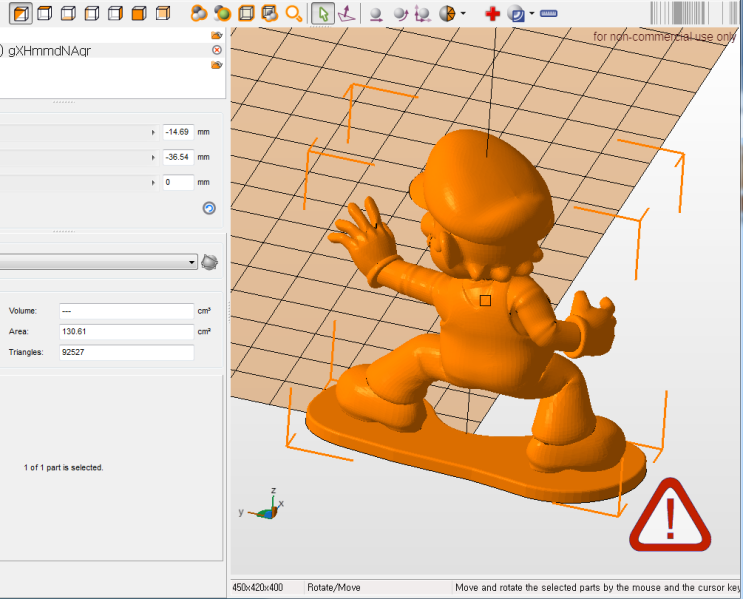Select part gXHmmdNAqr in list

tap(112, 51)
